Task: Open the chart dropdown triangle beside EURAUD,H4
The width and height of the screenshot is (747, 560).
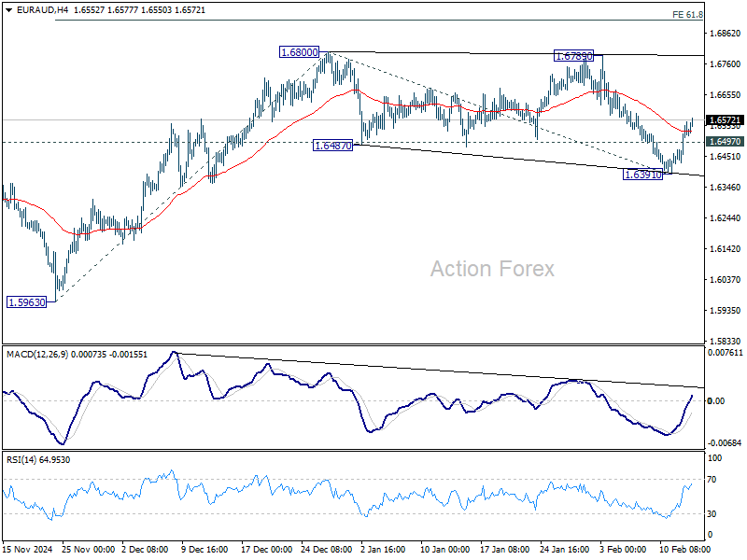Action: [x=8, y=10]
